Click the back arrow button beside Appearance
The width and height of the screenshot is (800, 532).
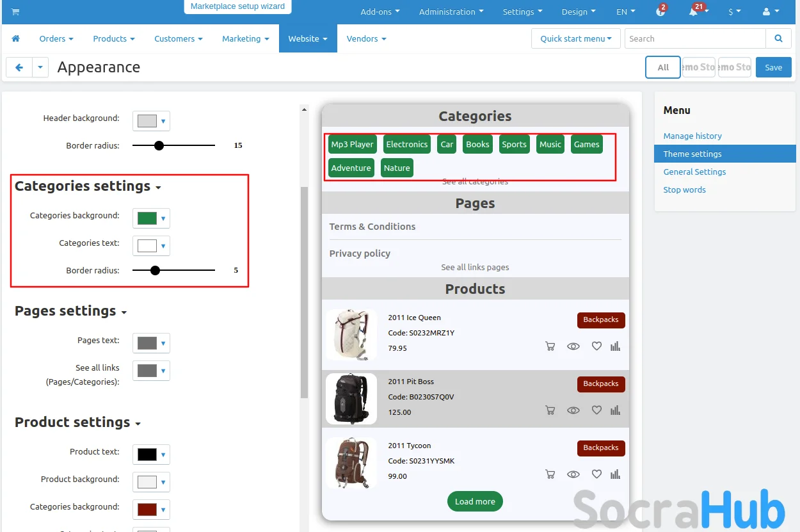(x=19, y=67)
